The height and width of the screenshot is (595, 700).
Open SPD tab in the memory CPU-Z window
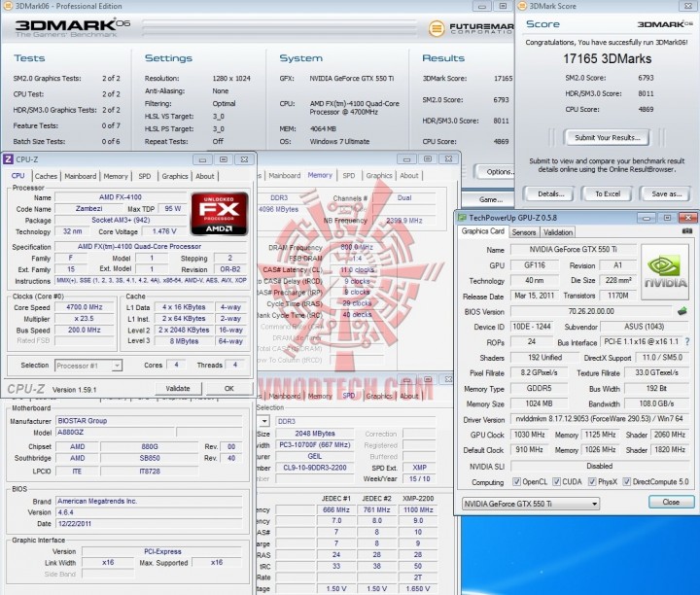point(349,175)
